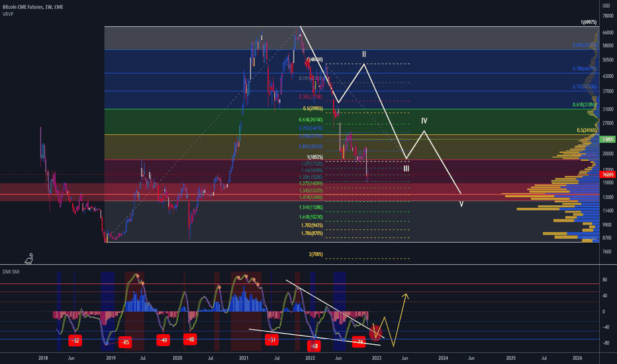
Task: Click the 2020 label on time axis
Action: [177, 358]
